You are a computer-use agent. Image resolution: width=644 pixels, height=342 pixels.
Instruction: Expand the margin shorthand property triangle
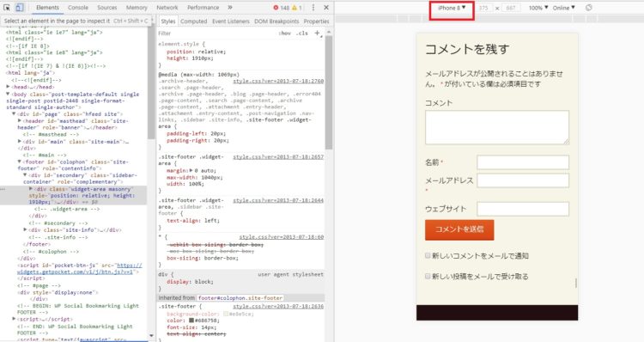(191, 170)
